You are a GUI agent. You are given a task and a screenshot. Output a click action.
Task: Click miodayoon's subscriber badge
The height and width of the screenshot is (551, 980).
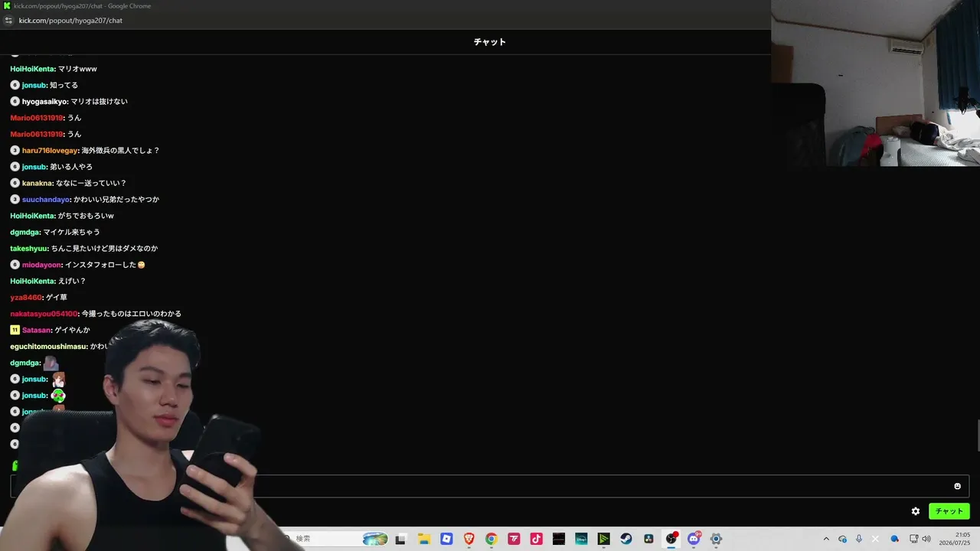coord(15,265)
